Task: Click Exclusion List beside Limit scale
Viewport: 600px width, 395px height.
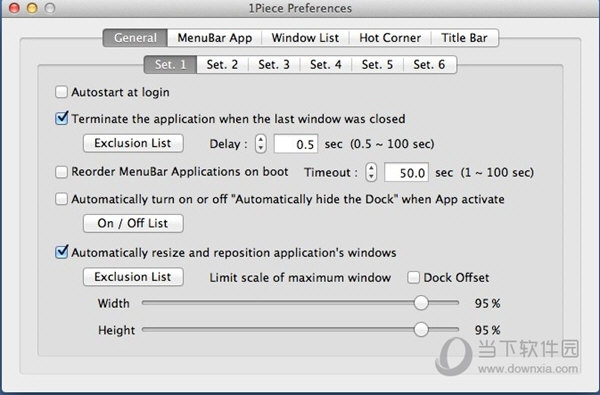Action: point(133,277)
